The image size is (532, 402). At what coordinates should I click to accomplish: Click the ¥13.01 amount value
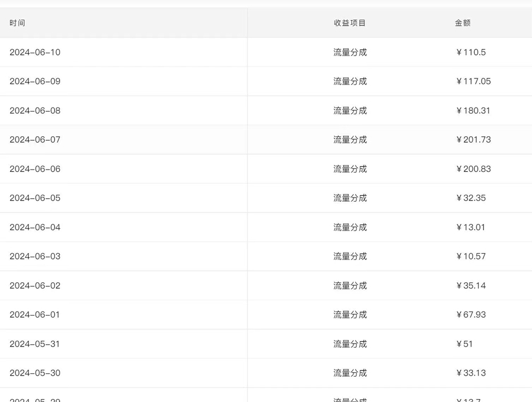(x=471, y=227)
